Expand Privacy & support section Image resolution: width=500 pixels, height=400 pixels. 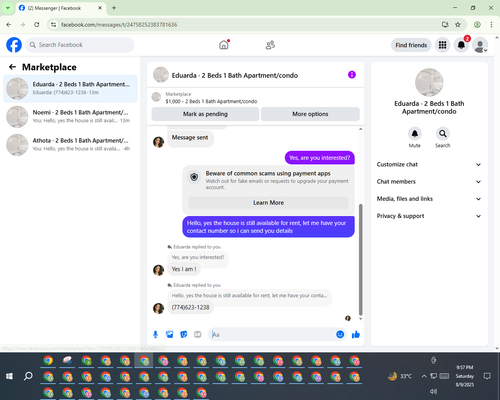429,216
